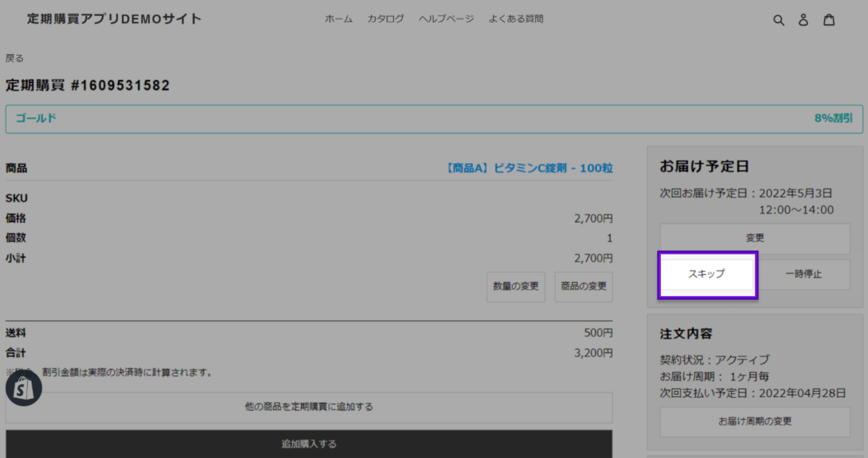This screenshot has height=458, width=868.
Task: Click the 戻る back link
Action: (x=14, y=58)
